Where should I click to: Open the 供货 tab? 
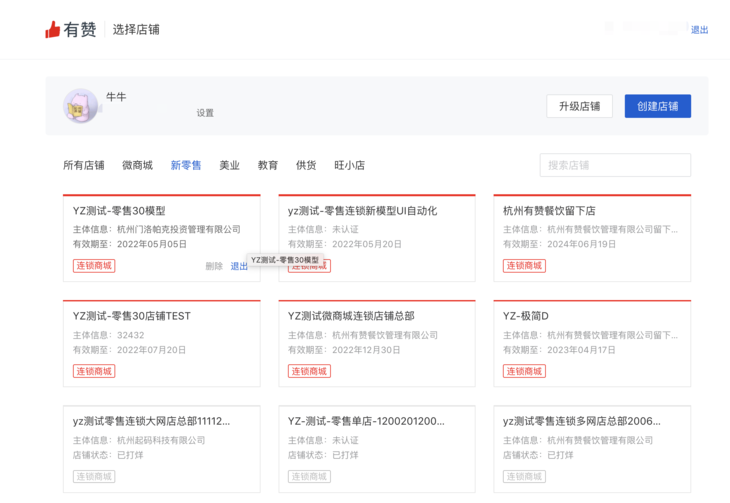click(x=306, y=165)
